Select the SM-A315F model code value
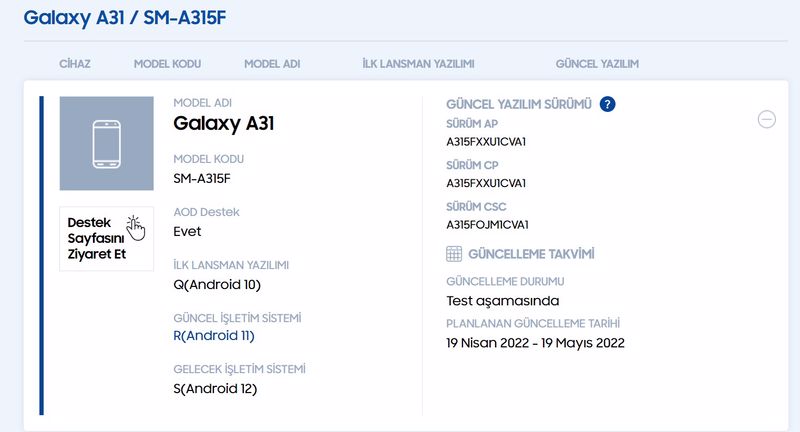 coord(202,179)
